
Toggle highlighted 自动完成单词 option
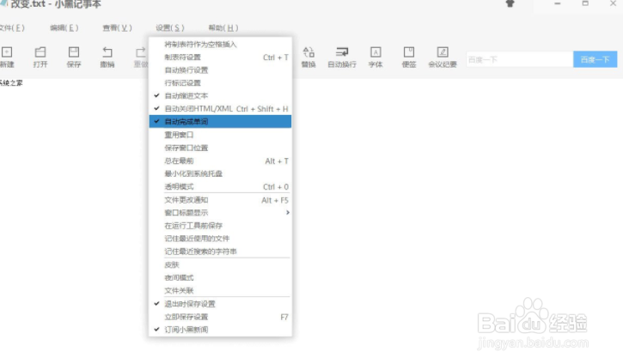(x=220, y=121)
